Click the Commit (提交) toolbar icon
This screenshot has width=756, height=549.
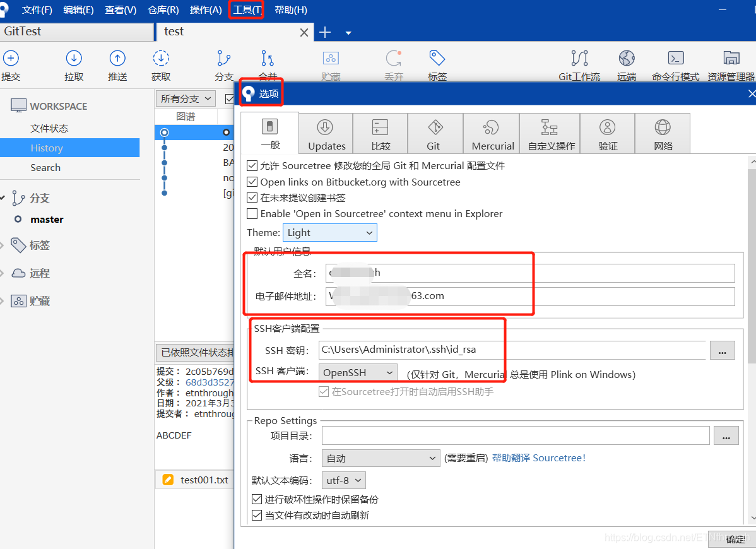tap(11, 58)
